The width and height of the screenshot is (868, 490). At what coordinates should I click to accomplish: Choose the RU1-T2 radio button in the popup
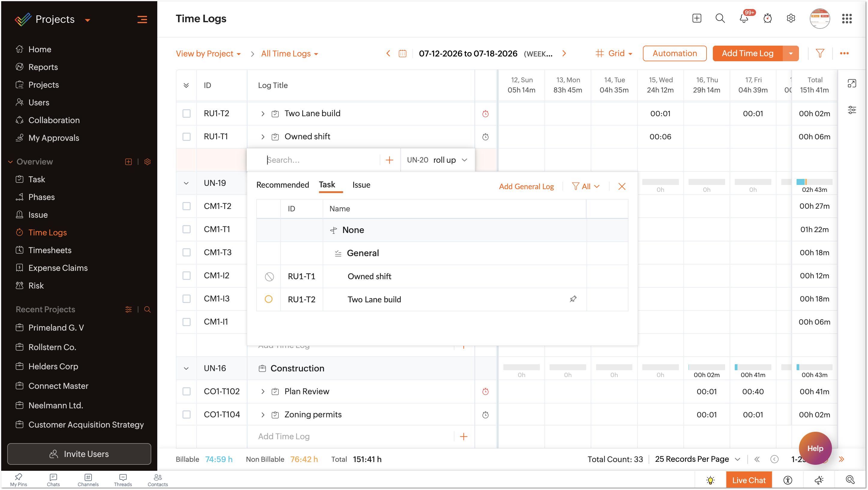pyautogui.click(x=269, y=299)
